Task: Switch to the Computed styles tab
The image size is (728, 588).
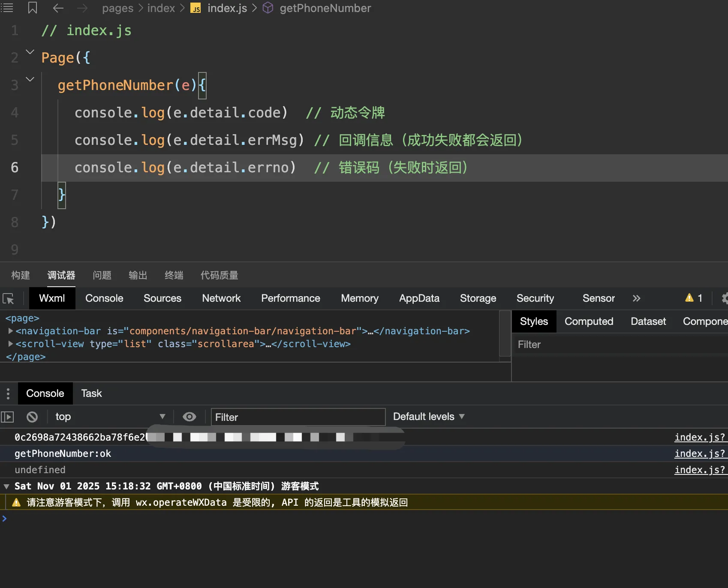Action: pyautogui.click(x=589, y=321)
